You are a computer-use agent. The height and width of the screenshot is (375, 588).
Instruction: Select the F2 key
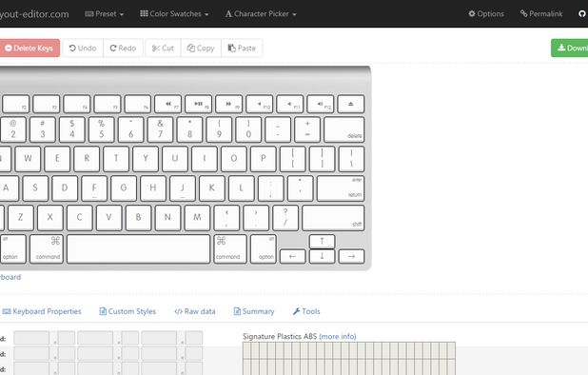coord(16,104)
